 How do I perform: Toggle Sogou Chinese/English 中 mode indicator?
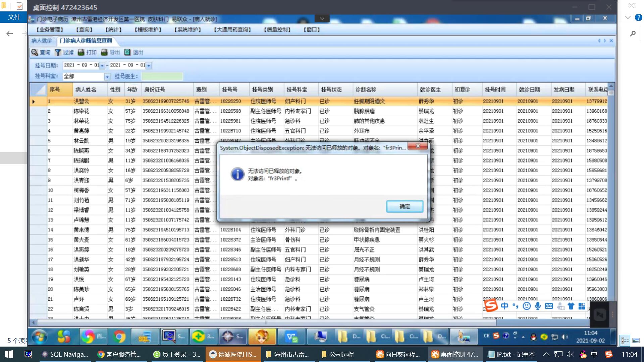click(504, 306)
